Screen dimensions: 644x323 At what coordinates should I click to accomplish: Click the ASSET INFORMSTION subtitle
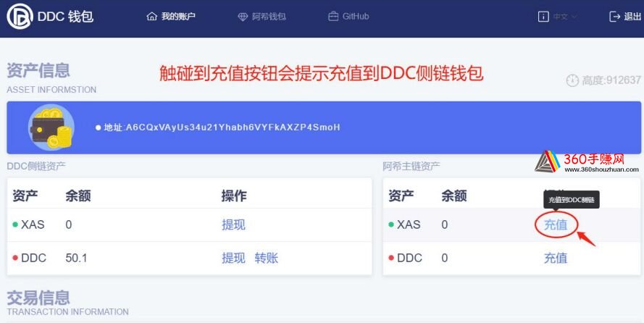51,90
